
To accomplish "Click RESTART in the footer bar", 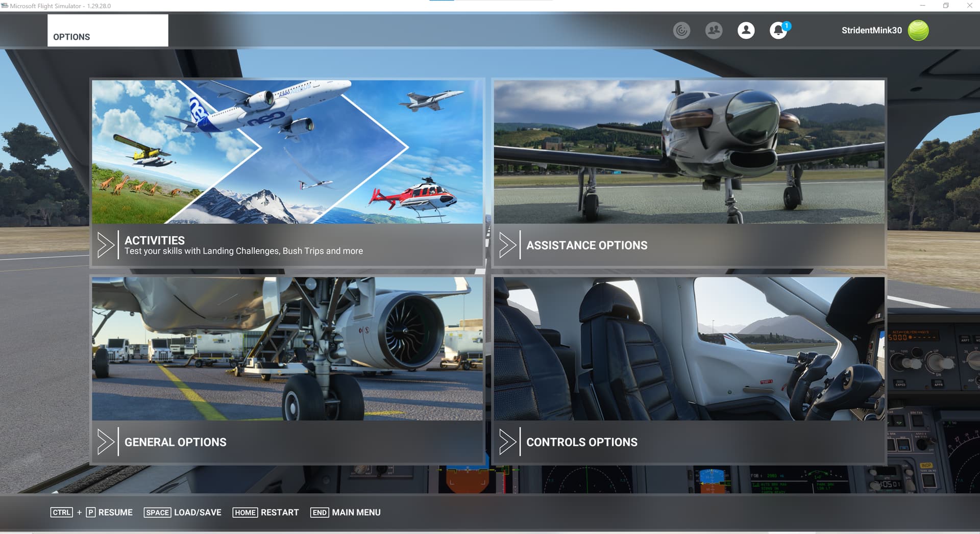I will 279,512.
